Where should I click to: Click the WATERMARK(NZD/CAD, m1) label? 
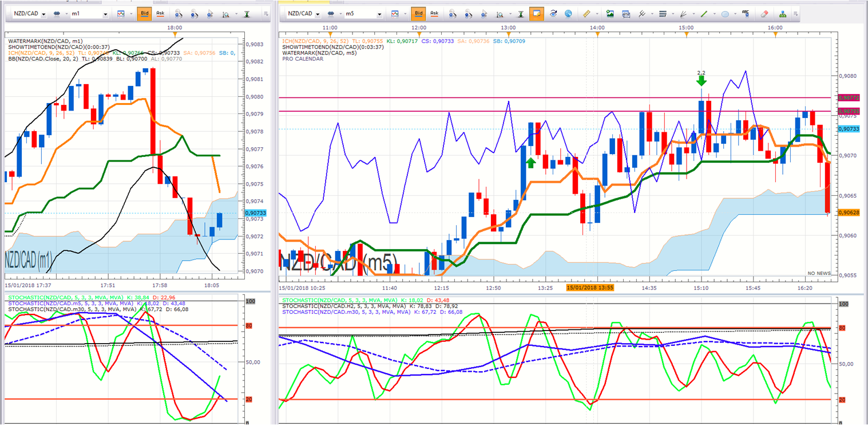click(45, 41)
